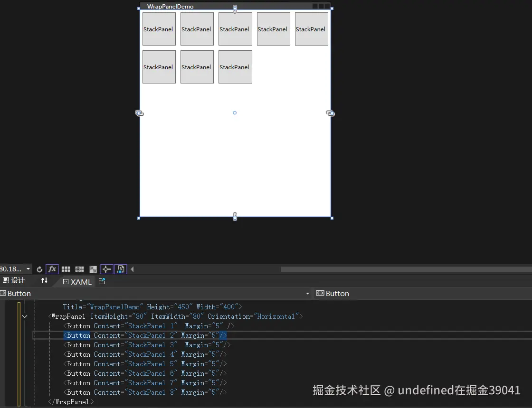
Task: Click the WrapPanelDemo title bar text
Action: pyautogui.click(x=171, y=7)
